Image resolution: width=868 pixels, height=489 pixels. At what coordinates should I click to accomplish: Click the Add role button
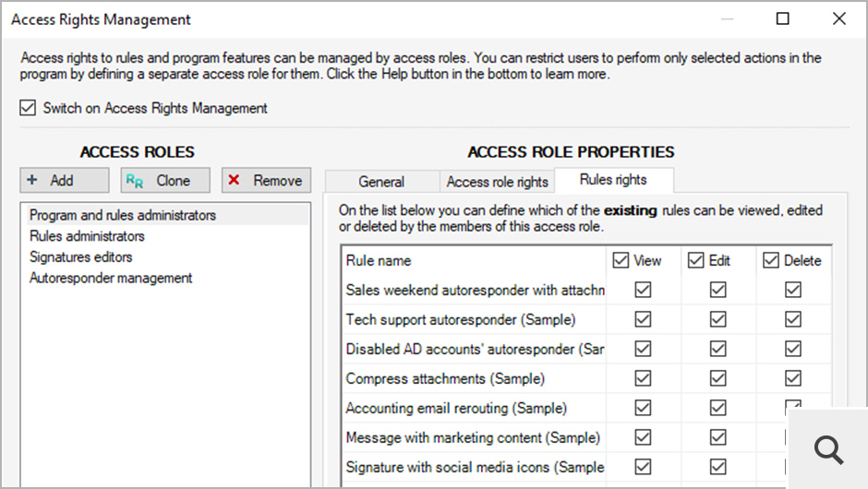pos(65,180)
